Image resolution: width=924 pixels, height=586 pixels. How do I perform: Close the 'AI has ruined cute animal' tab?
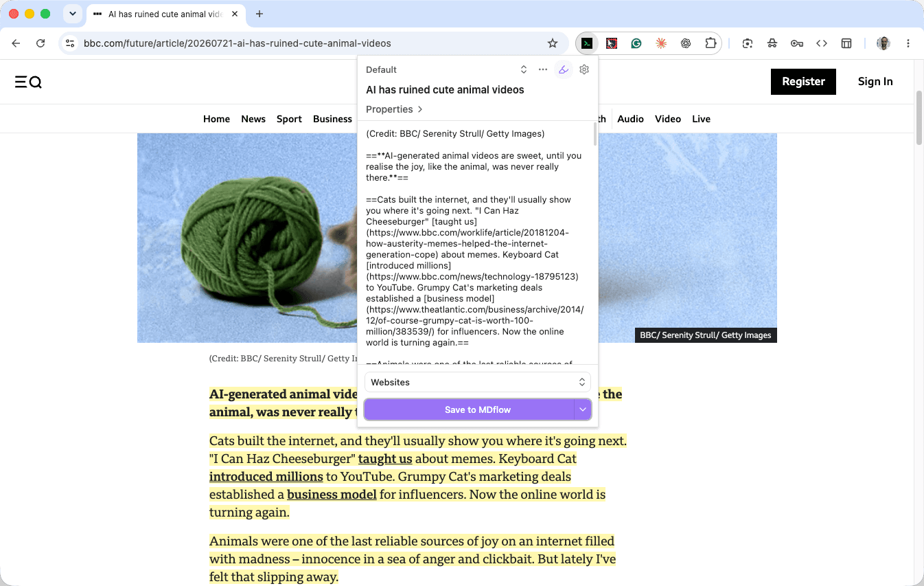[235, 14]
